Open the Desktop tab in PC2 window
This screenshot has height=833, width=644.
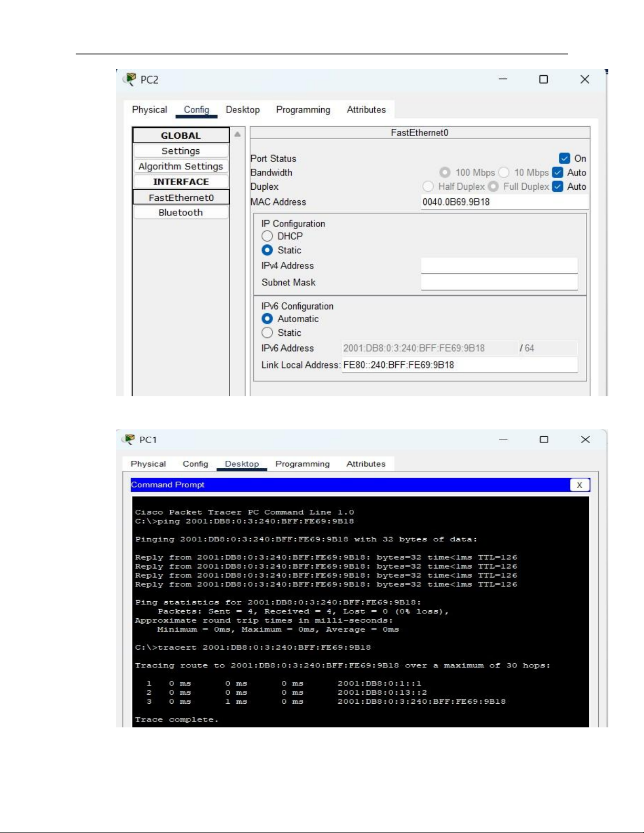(x=242, y=109)
